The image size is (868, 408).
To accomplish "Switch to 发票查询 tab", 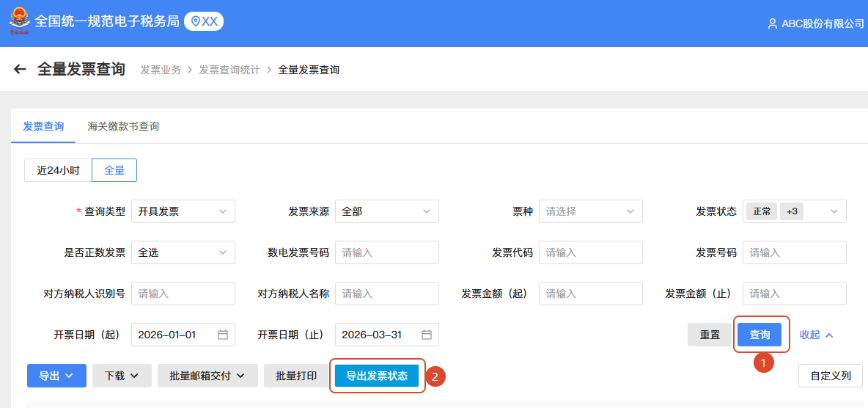I will coord(43,126).
